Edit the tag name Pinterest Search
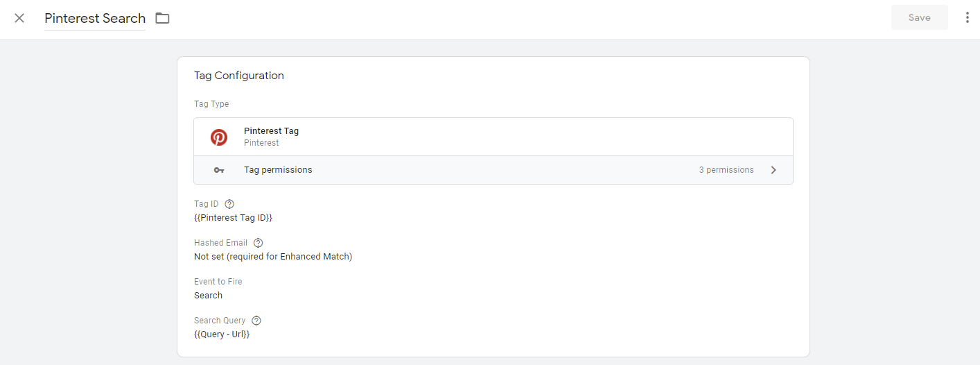 coord(95,18)
